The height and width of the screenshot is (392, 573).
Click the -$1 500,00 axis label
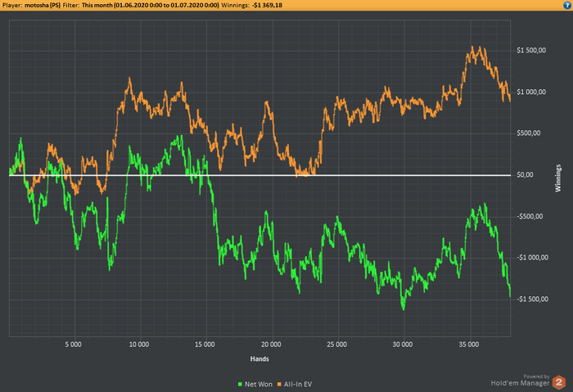pyautogui.click(x=532, y=300)
